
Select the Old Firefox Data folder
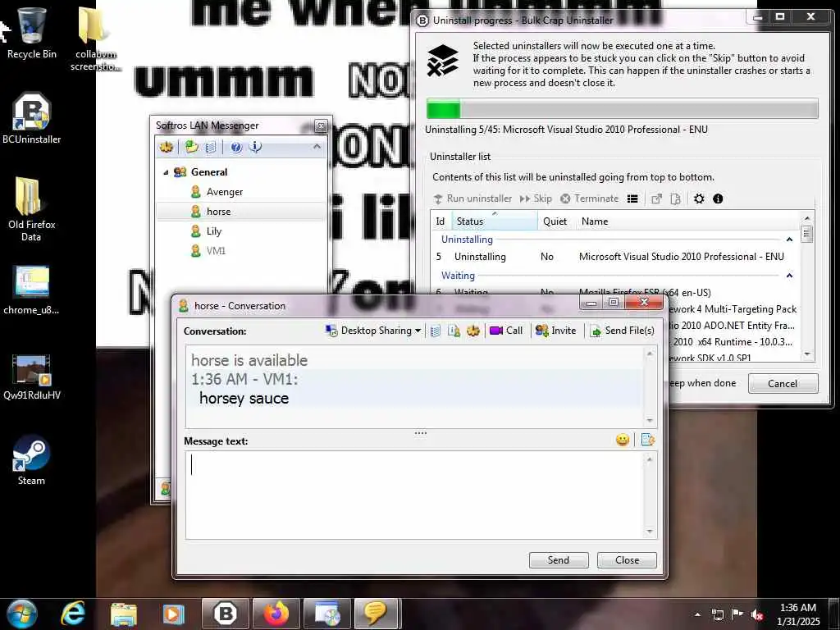click(x=32, y=209)
